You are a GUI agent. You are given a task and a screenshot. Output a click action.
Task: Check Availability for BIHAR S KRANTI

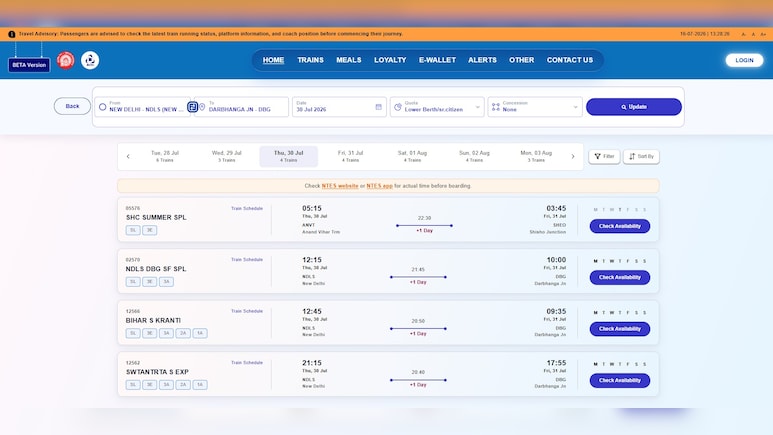[x=620, y=329]
